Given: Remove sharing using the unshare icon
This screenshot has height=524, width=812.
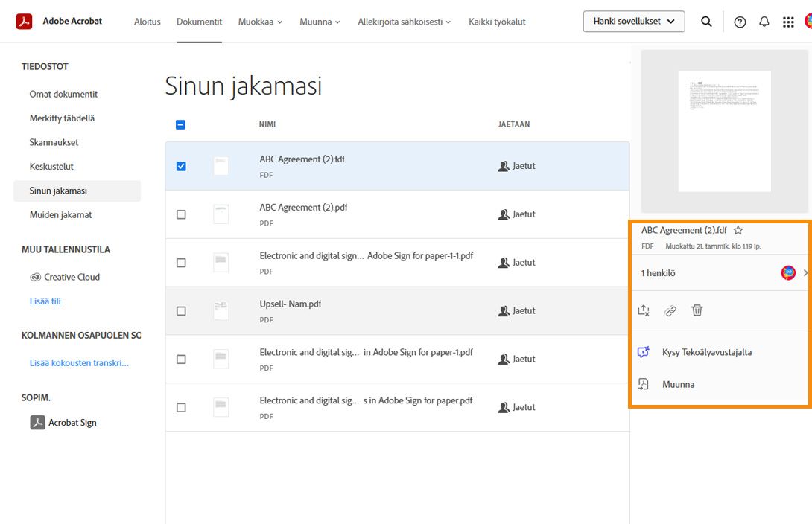Looking at the screenshot, I should coord(643,310).
